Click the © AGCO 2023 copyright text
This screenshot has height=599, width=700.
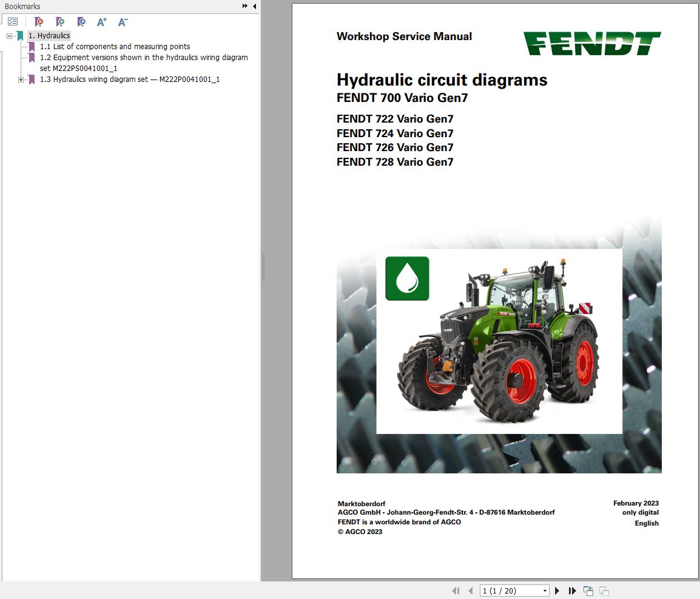(360, 532)
